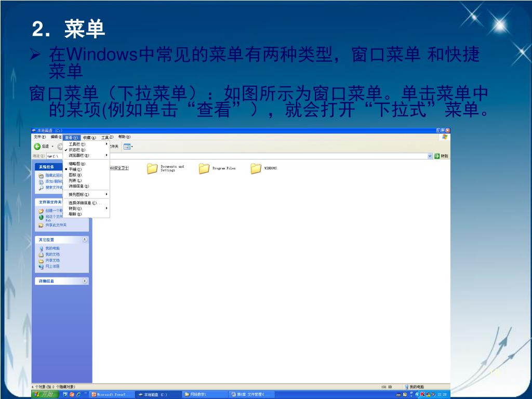The image size is (532, 399).
Task: Click the 我的电脑 icon in Other Places
Action: point(41,248)
